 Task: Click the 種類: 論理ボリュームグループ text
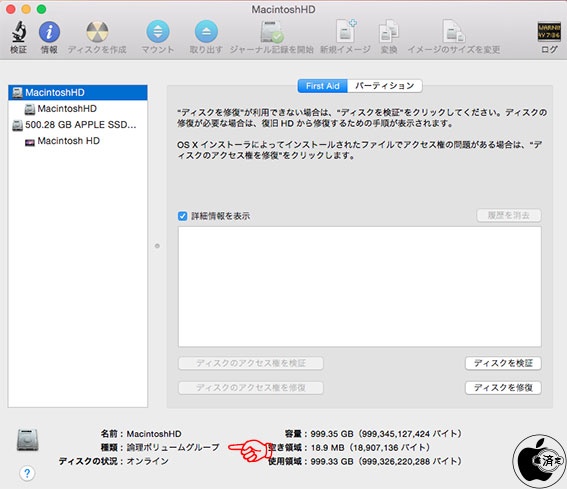pyautogui.click(x=160, y=447)
